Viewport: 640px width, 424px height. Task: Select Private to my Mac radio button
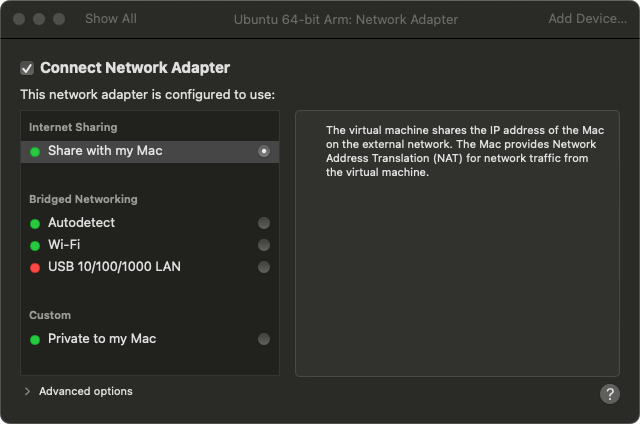[x=264, y=339]
